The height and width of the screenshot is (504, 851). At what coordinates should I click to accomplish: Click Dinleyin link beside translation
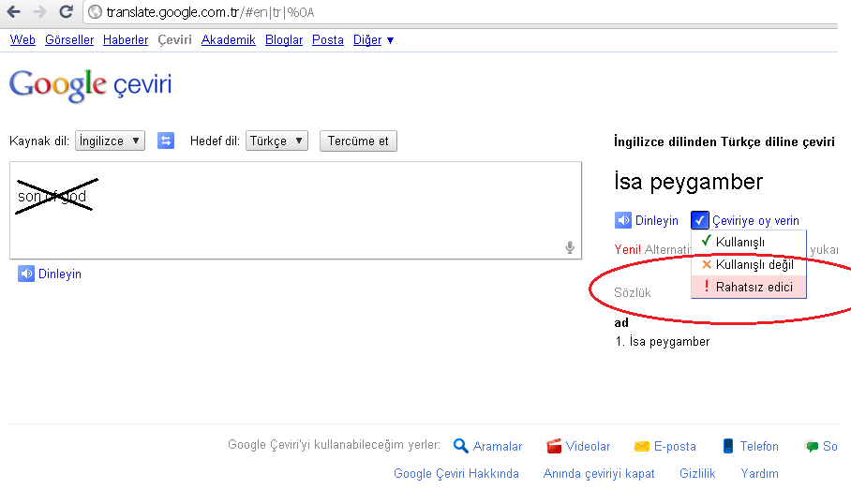click(657, 221)
